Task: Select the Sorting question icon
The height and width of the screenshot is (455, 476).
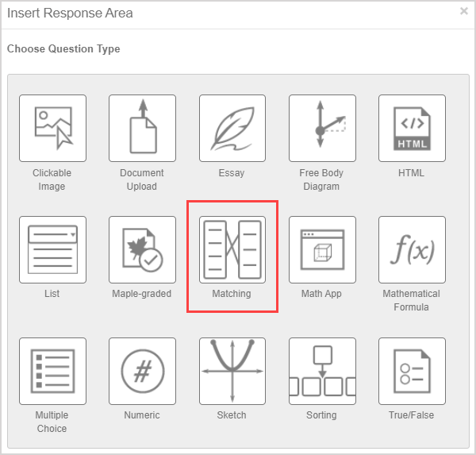Action: click(x=321, y=371)
